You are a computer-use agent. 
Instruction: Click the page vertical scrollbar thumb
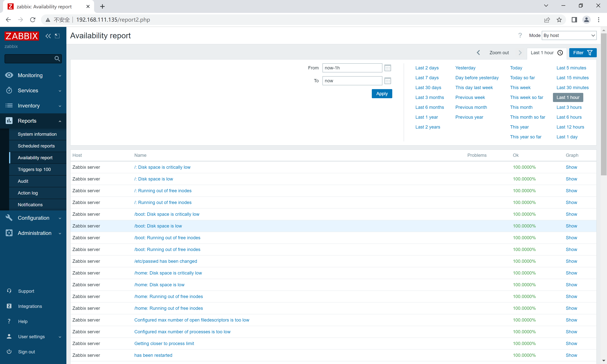pyautogui.click(x=604, y=104)
